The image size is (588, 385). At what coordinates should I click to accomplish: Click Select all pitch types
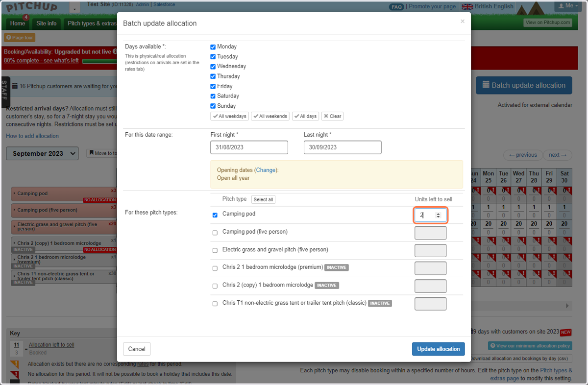(263, 199)
